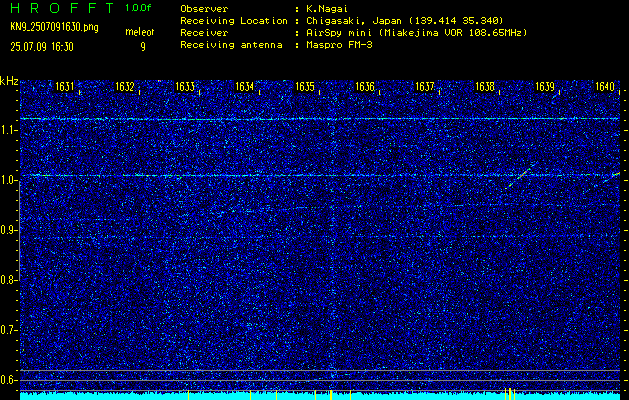Click the Receiving Location label

[234, 20]
